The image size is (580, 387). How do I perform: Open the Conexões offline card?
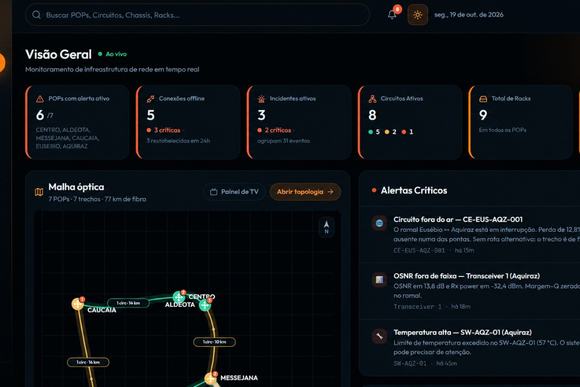click(188, 122)
